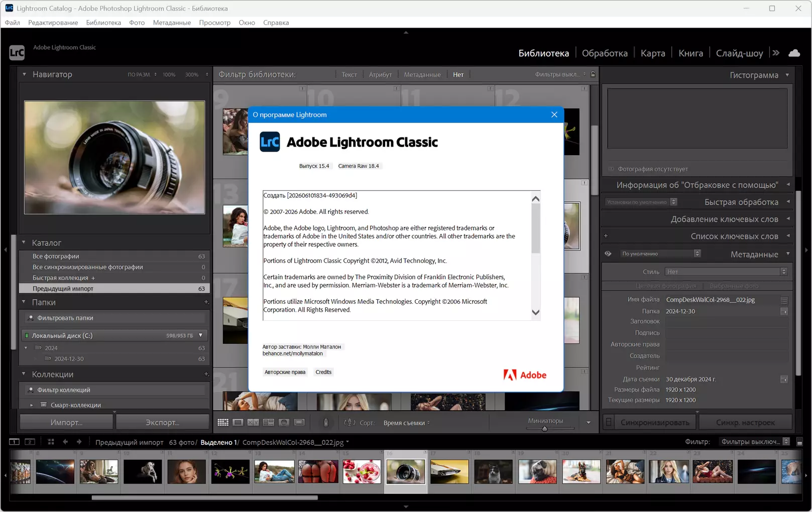The image size is (812, 512).
Task: Toggle sync switch left of Синхронизировать
Action: pos(609,422)
